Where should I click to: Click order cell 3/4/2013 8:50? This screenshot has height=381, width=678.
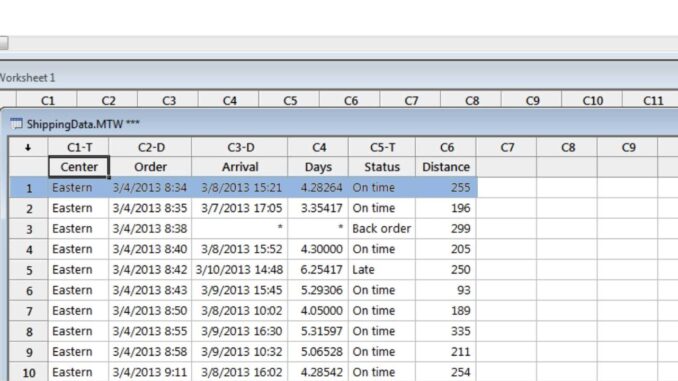pos(150,311)
